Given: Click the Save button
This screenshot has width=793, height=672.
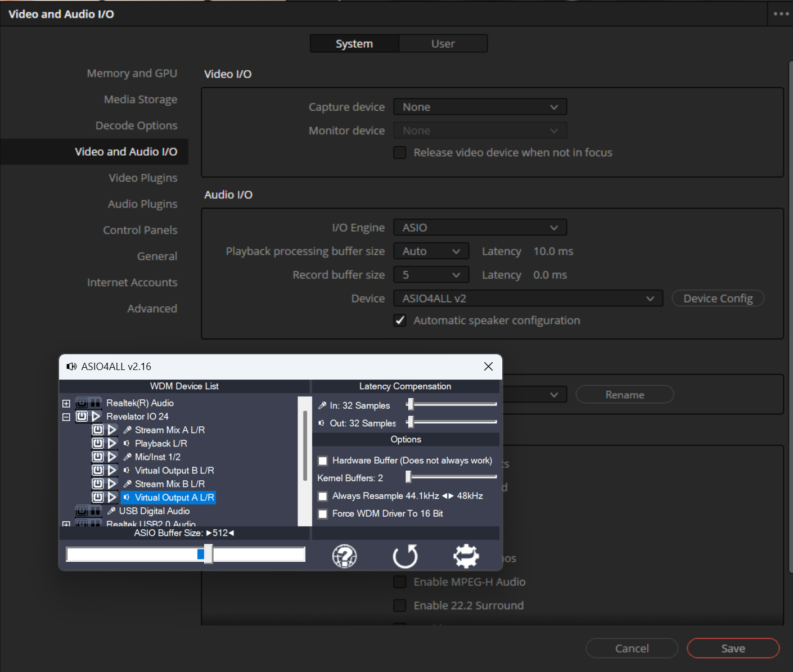Looking at the screenshot, I should click(x=733, y=648).
